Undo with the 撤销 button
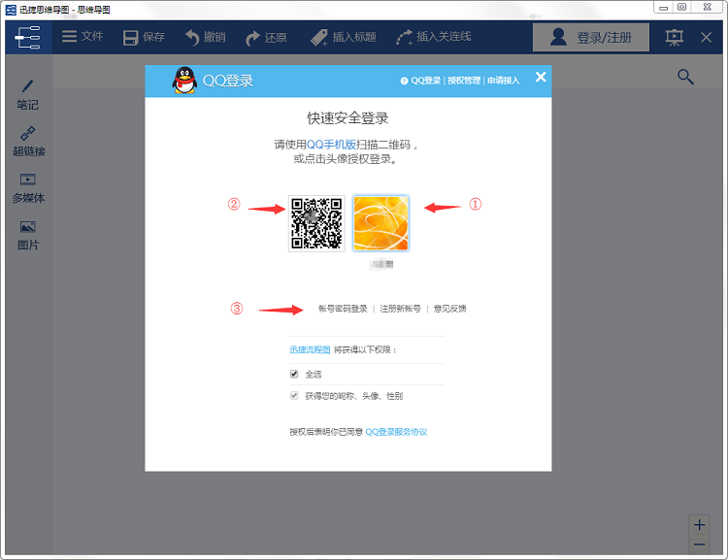 (205, 37)
